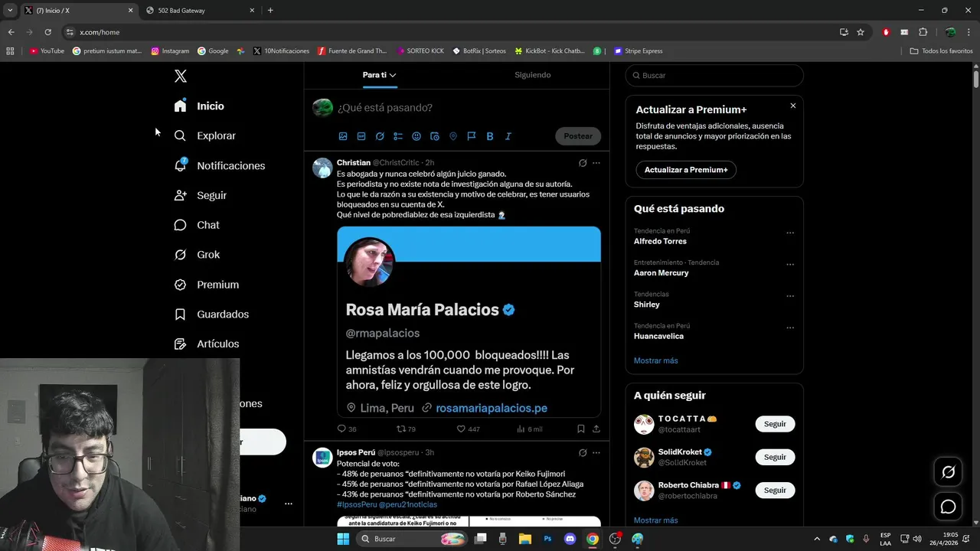The height and width of the screenshot is (551, 980).
Task: Click Mostrar más under Qué está pasando
Action: click(x=656, y=360)
